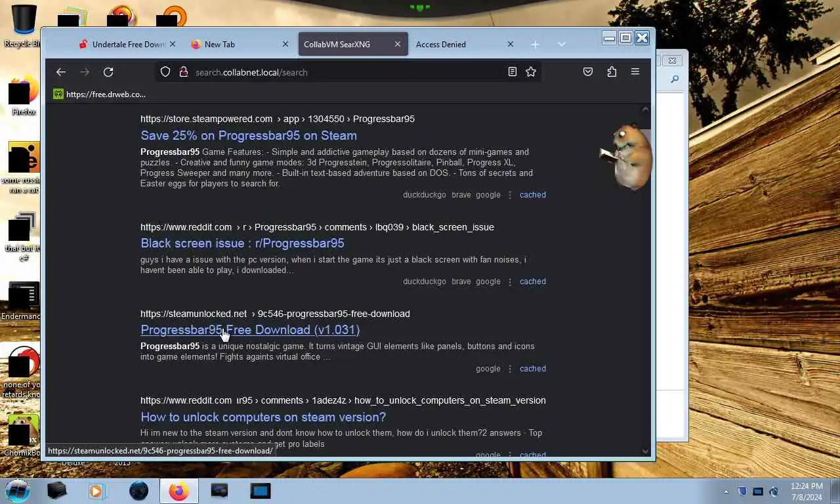
Task: Click the search.collabnet.local address field
Action: [348, 72]
